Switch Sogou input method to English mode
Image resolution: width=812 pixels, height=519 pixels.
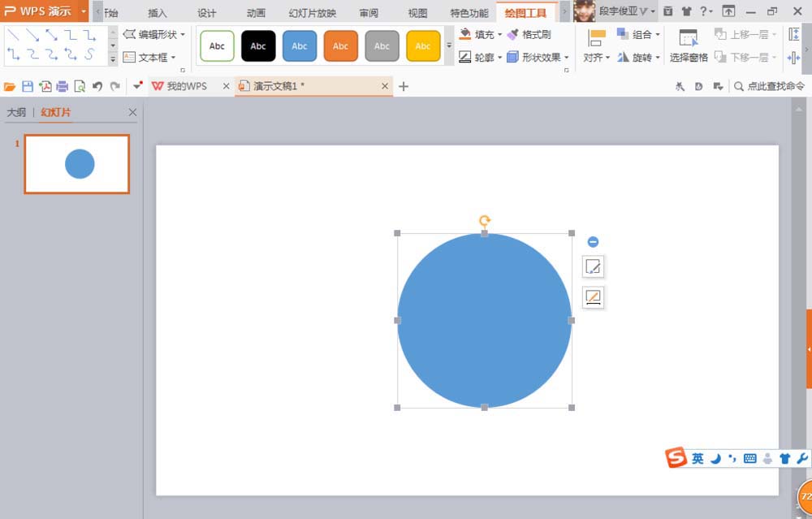click(697, 458)
